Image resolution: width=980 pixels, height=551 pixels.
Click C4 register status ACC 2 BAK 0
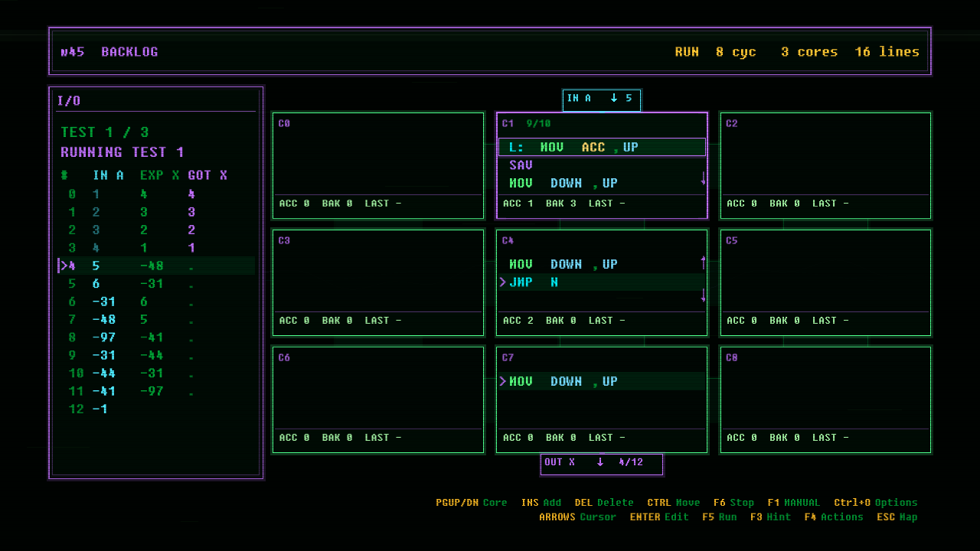click(x=540, y=321)
